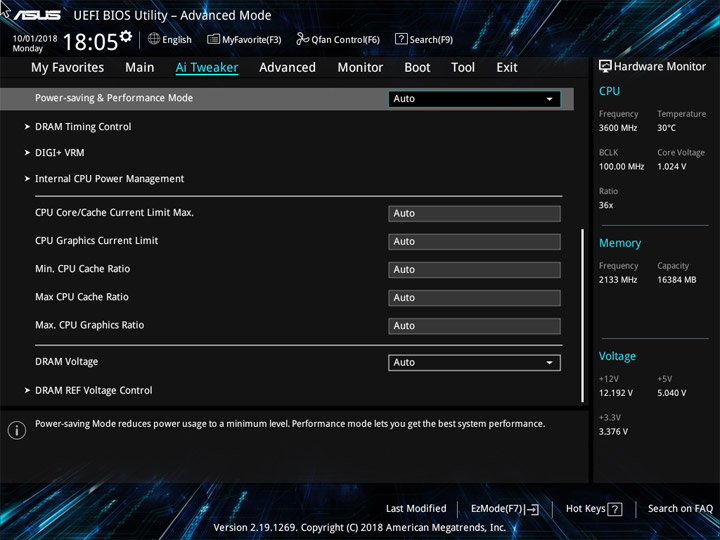Click the language globe icon
This screenshot has width=720, height=540.
click(x=154, y=39)
